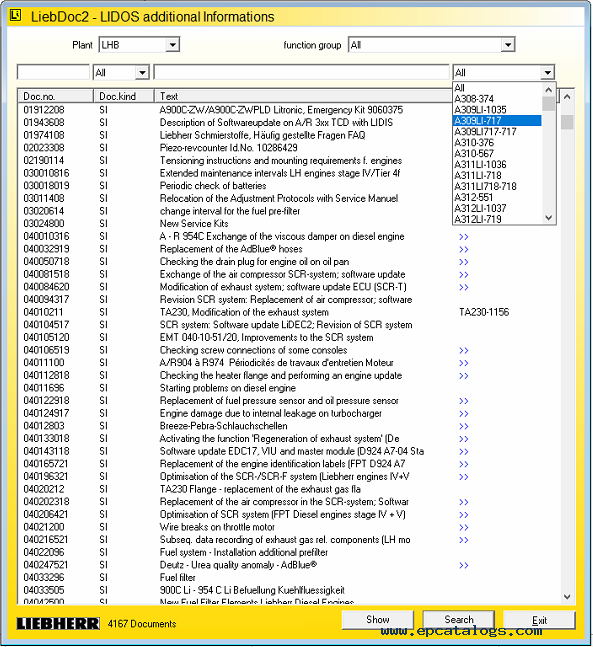Select document 04020212 TA230 Flange row
The image size is (593, 647).
(289, 489)
